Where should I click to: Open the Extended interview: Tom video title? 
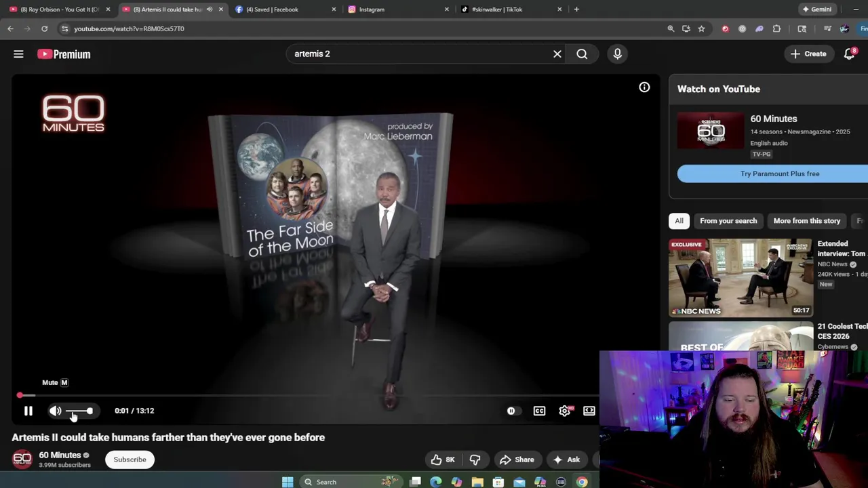[x=842, y=249]
